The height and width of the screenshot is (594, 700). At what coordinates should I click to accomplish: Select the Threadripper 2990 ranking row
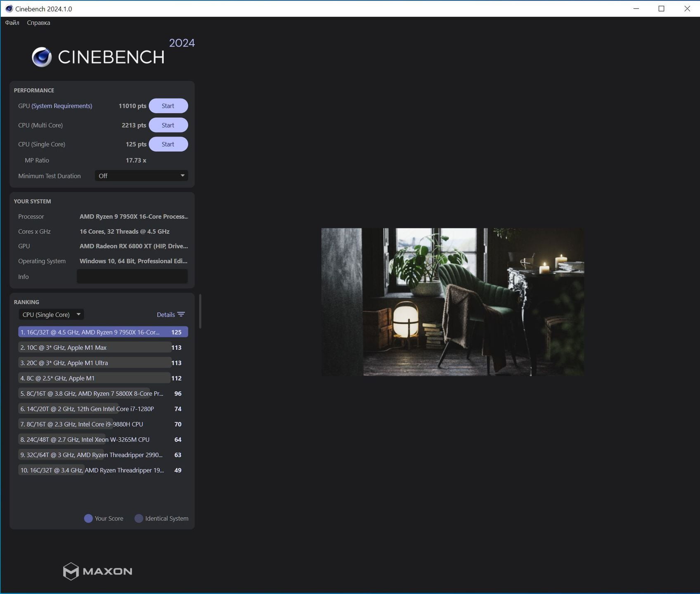pos(103,455)
